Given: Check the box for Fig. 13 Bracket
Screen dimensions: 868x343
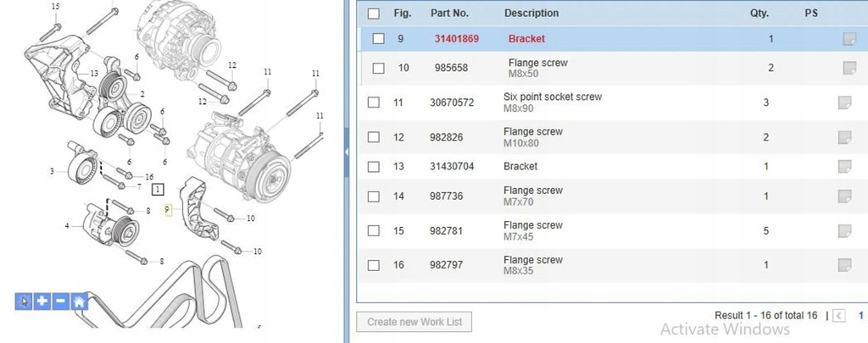Looking at the screenshot, I should 374,167.
